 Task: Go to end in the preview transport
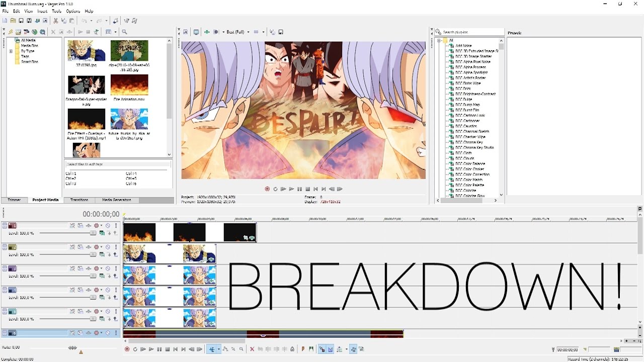point(324,189)
